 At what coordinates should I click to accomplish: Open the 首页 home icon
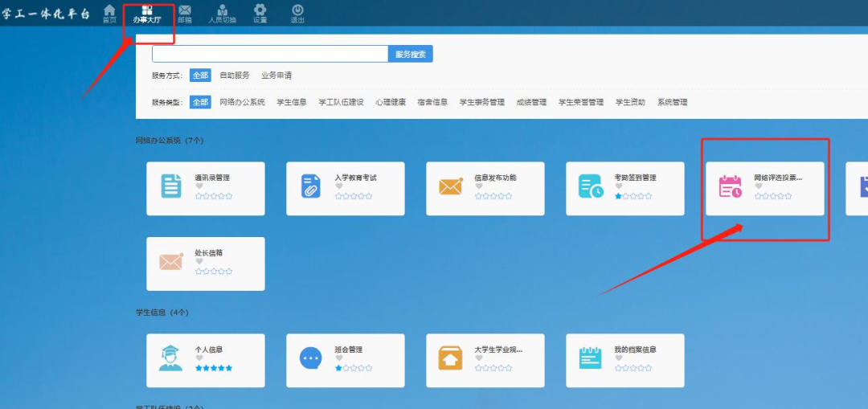tap(109, 11)
